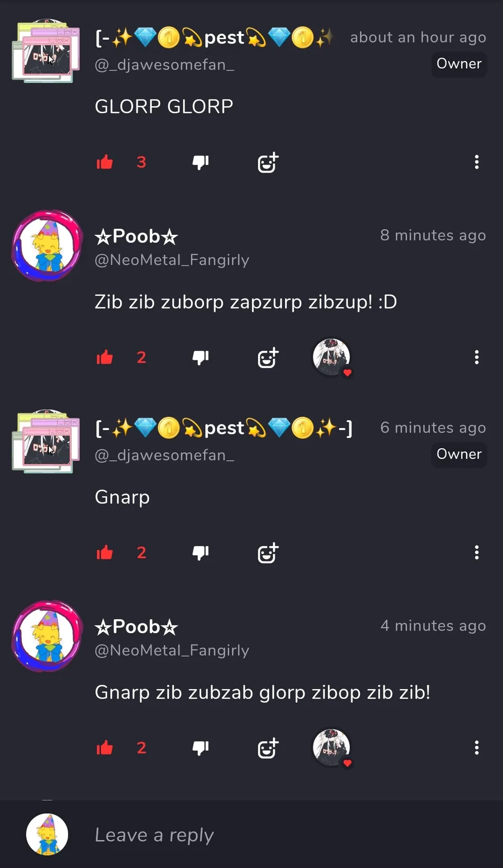Viewport: 503px width, 868px height.
Task: Open three-dot menu on "Zib zib zuborp" comment
Action: point(477,357)
